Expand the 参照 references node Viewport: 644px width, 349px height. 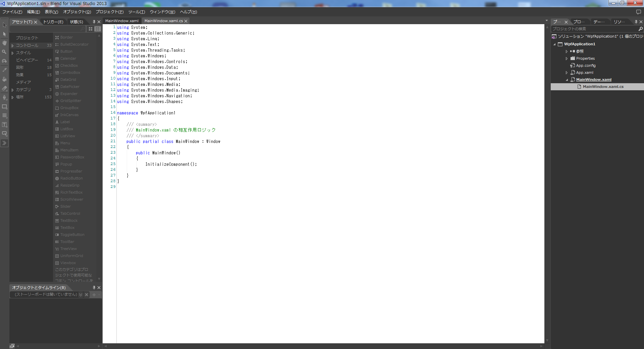click(x=567, y=51)
